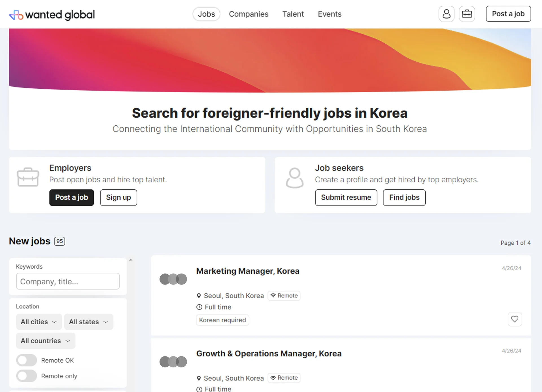Open the Events menu item

click(x=329, y=14)
